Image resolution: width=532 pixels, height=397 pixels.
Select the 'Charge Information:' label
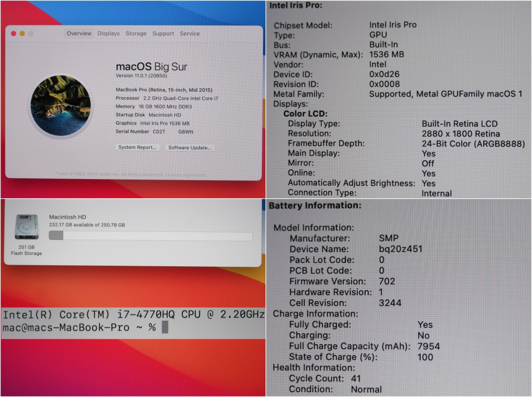(x=315, y=313)
